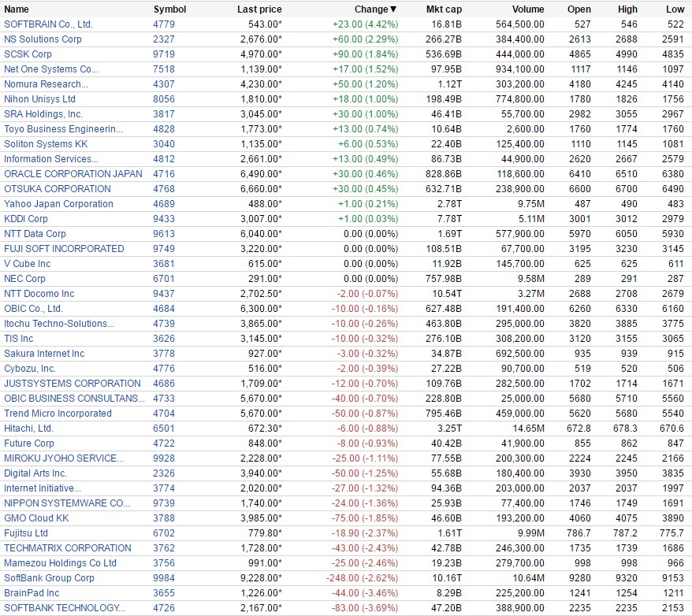
Task: Open SoftBank Group Corp link
Action: [x=49, y=579]
